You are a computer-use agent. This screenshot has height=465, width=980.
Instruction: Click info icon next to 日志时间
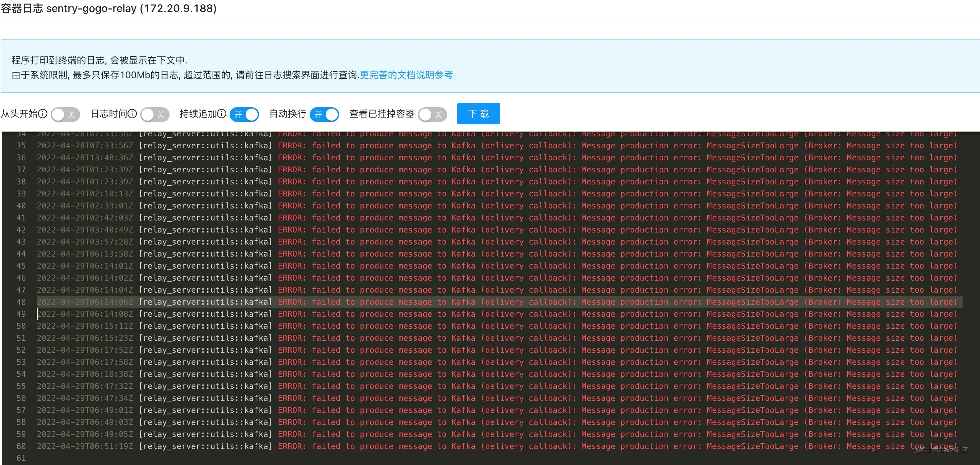(133, 114)
